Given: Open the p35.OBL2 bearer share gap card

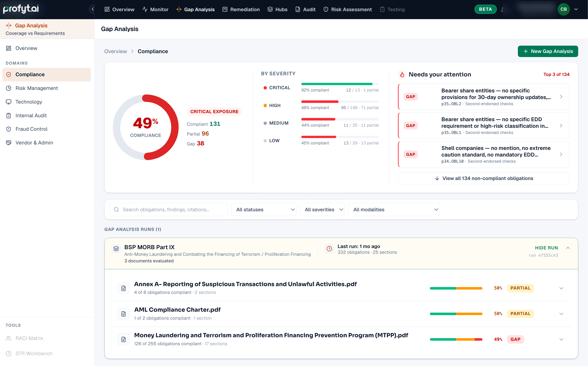Looking at the screenshot, I should tap(484, 97).
